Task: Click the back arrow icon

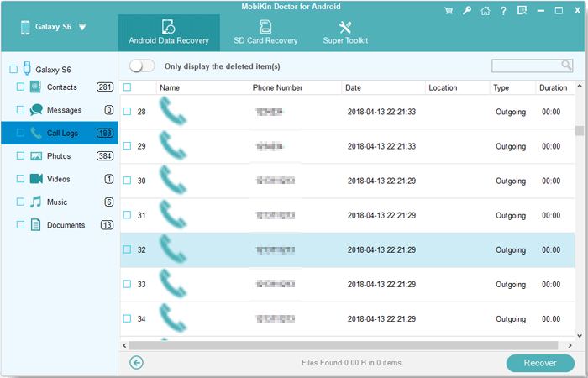Action: [138, 363]
